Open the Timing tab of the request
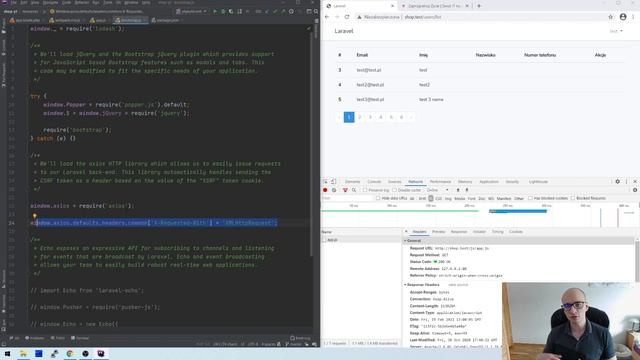This screenshot has height=360, width=640. pyautogui.click(x=498, y=232)
